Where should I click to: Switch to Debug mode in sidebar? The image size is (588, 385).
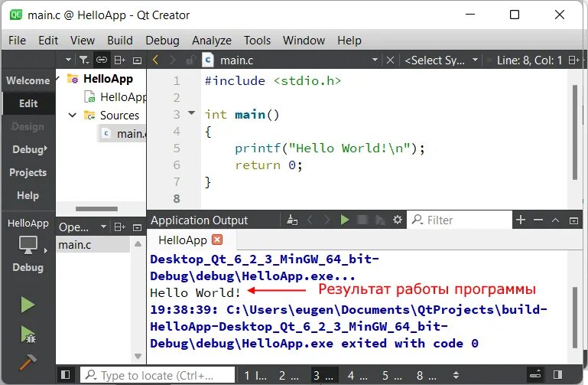pyautogui.click(x=28, y=149)
